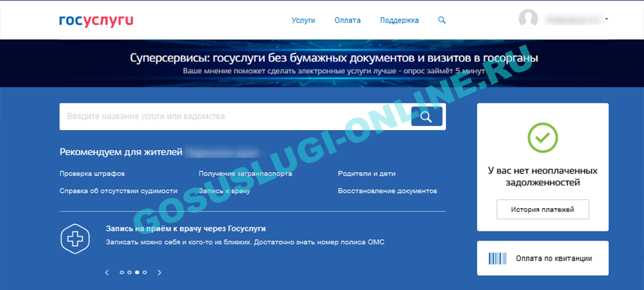
Task: Click the blurred user name in header
Action: click(x=573, y=19)
